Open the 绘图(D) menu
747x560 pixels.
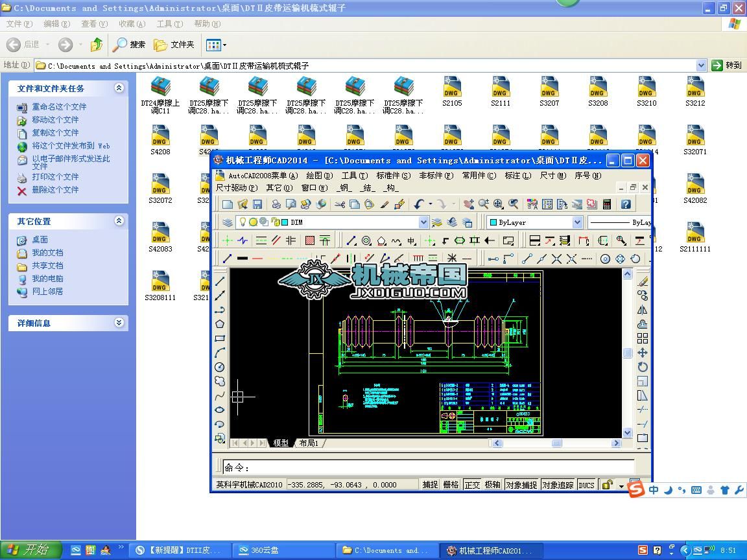319,176
